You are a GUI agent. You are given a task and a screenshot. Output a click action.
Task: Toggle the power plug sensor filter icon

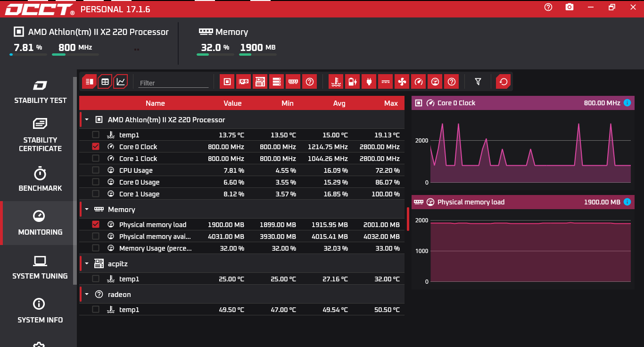pyautogui.click(x=369, y=82)
